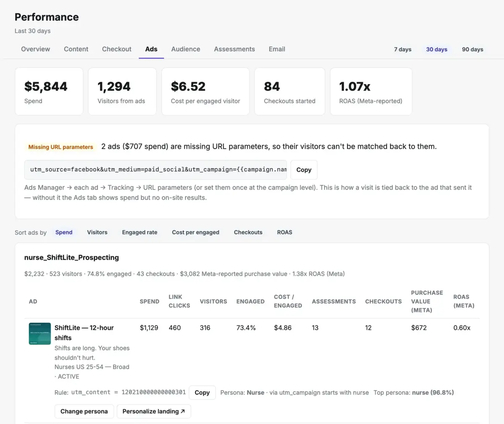The image size is (504, 424).
Task: Click the 73.4% engaged value
Action: click(246, 328)
